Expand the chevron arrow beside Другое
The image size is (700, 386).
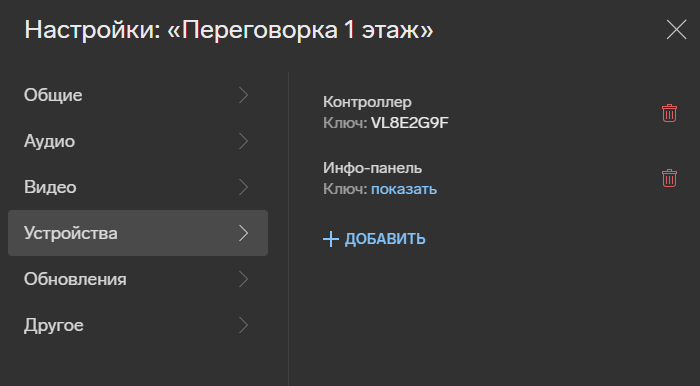(x=243, y=325)
